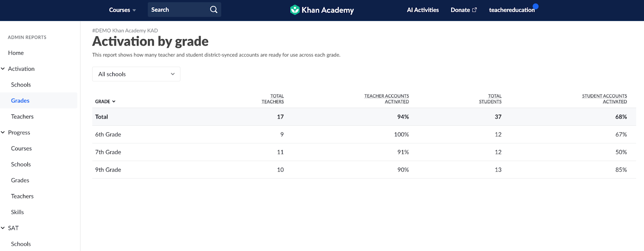Click the Donate external link icon
644x251 pixels.
coord(475,10)
